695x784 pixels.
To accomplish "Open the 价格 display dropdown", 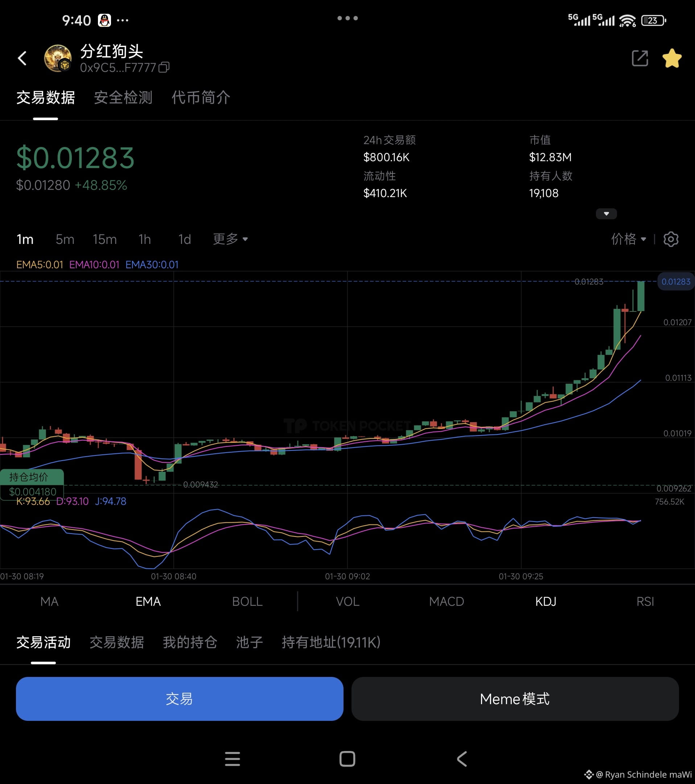I will pyautogui.click(x=628, y=239).
